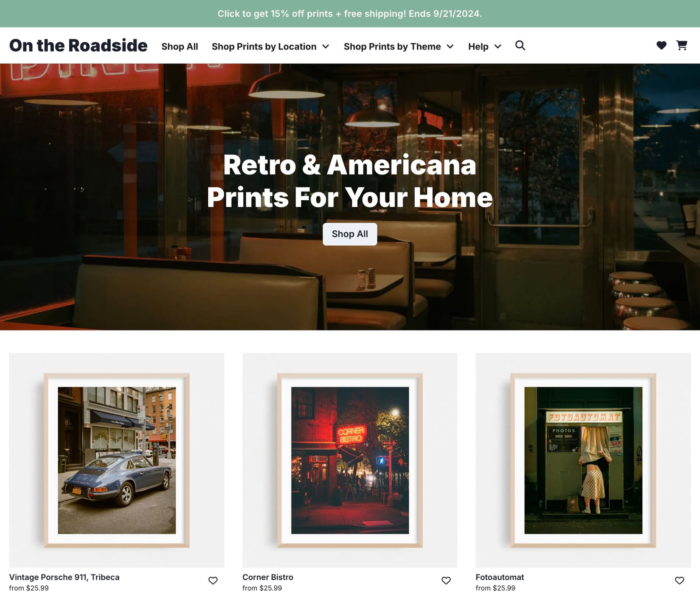The width and height of the screenshot is (700, 609).
Task: Open Shop Prints by Location menu label
Action: 264,46
